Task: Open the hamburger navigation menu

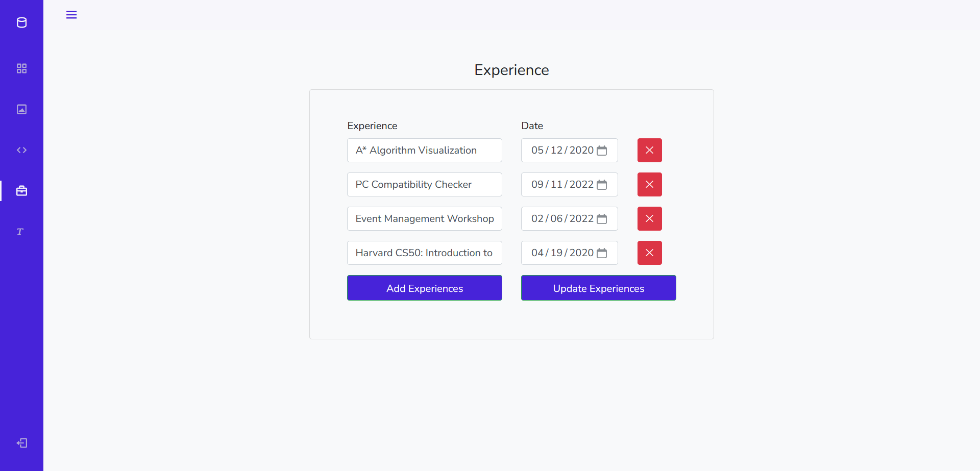Action: coord(71,15)
